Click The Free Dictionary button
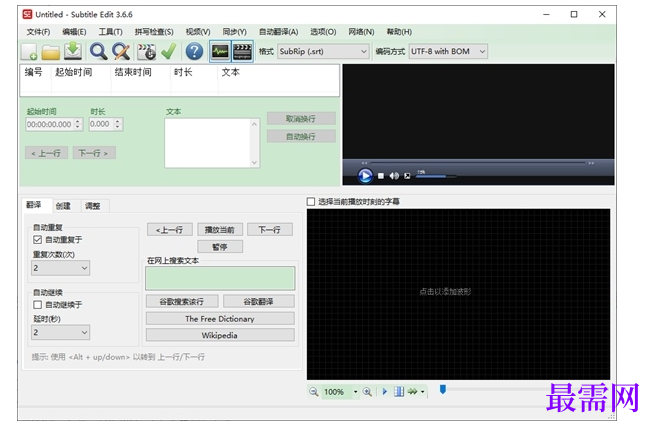Viewport: 658px width, 429px height. [220, 319]
